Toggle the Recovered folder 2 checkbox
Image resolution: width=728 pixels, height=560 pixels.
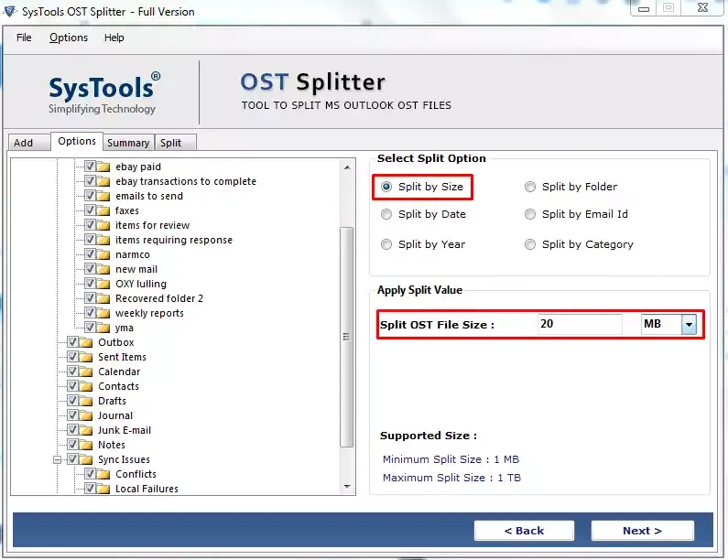click(x=90, y=298)
